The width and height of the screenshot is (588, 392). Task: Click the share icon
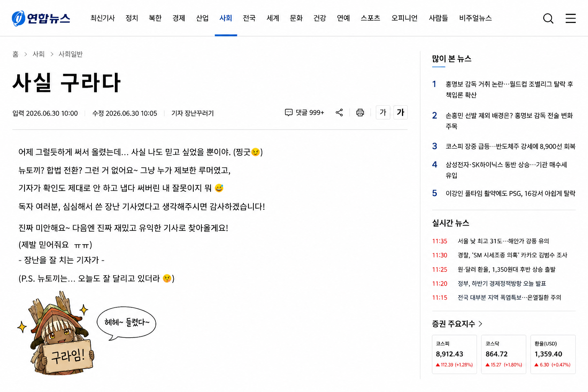(339, 113)
